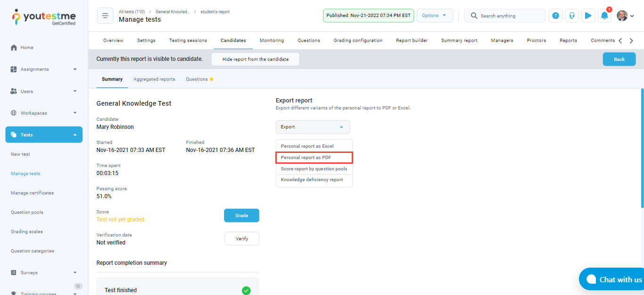Open the Grading configuration tab
Image resolution: width=644 pixels, height=295 pixels.
coord(358,41)
